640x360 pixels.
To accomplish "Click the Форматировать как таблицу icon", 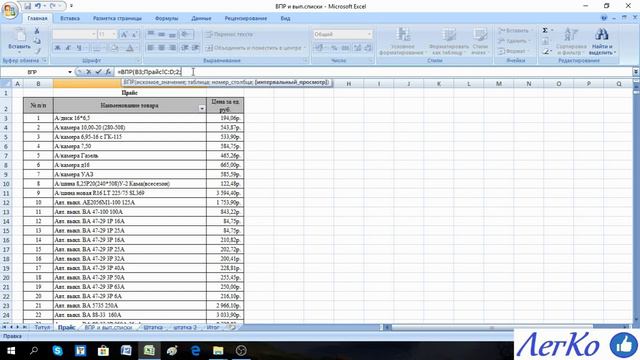I will click(x=448, y=35).
